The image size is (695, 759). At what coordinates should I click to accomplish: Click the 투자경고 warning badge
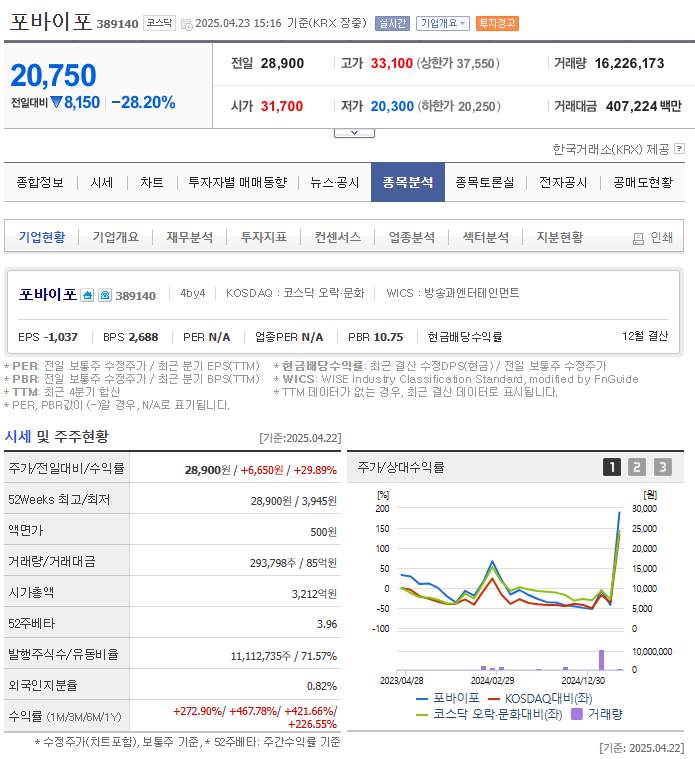point(497,23)
